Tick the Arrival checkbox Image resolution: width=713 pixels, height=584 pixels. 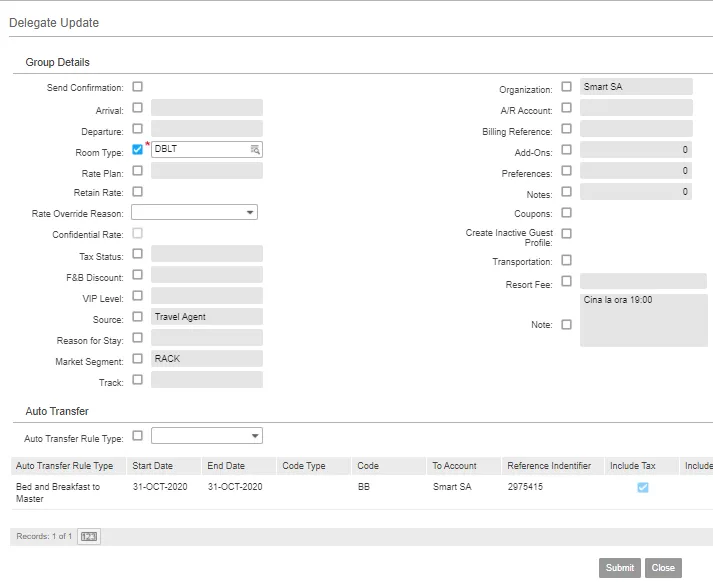click(137, 108)
